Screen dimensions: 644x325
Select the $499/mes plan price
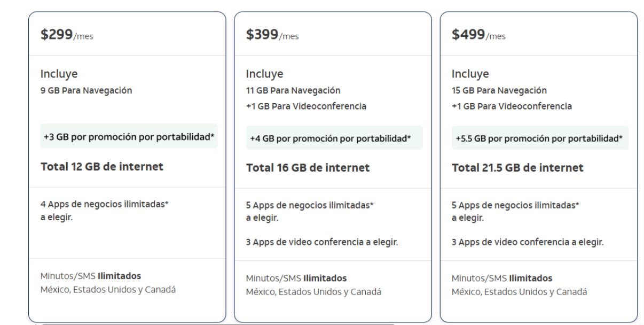[x=478, y=35]
